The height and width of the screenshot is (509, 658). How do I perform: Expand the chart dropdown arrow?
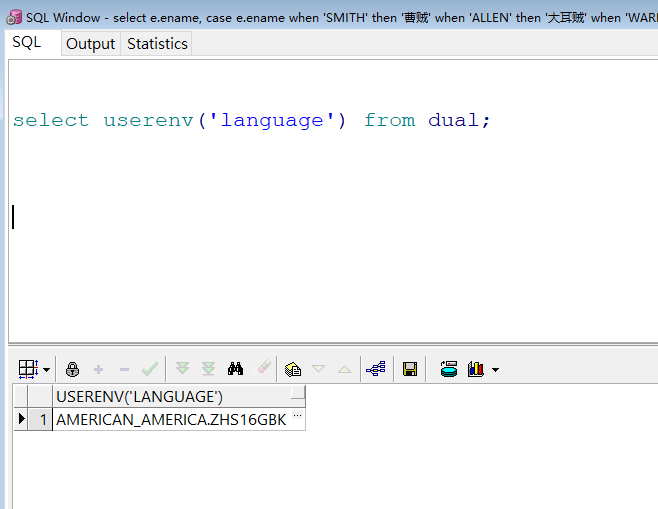(496, 370)
